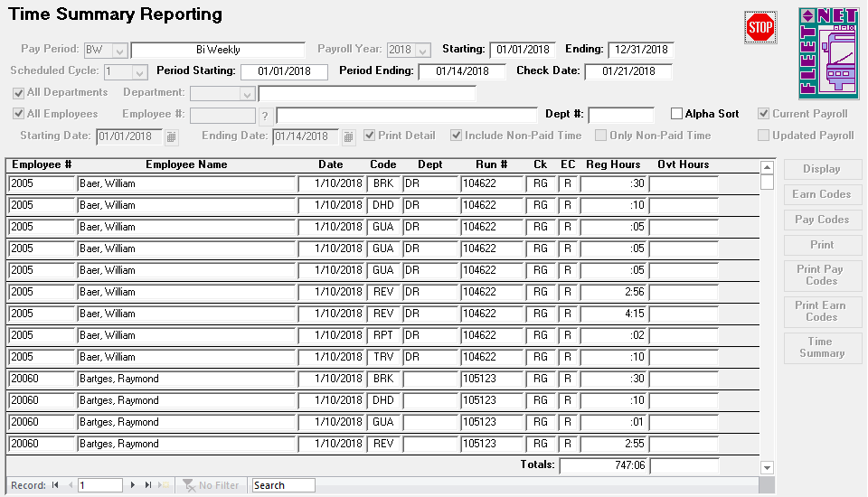Screen dimensions: 868x497
Task: Open the Starting Date calendar picker
Action: (172, 136)
